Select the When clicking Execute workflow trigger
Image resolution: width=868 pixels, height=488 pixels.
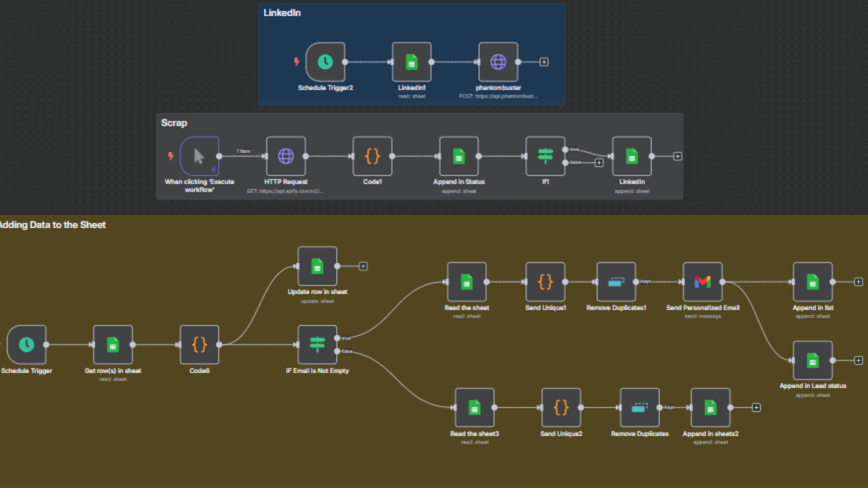pyautogui.click(x=199, y=156)
